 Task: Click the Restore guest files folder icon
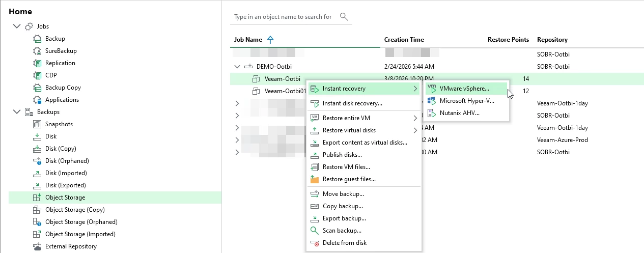[314, 179]
